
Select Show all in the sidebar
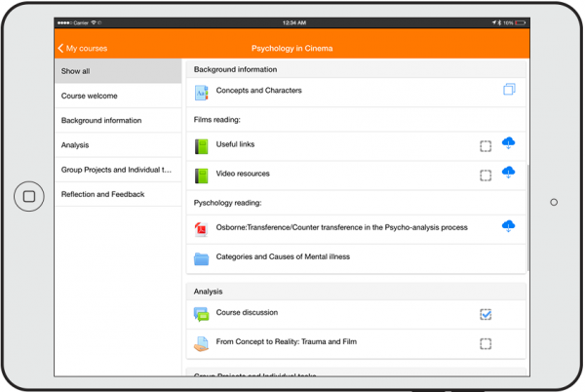(118, 71)
